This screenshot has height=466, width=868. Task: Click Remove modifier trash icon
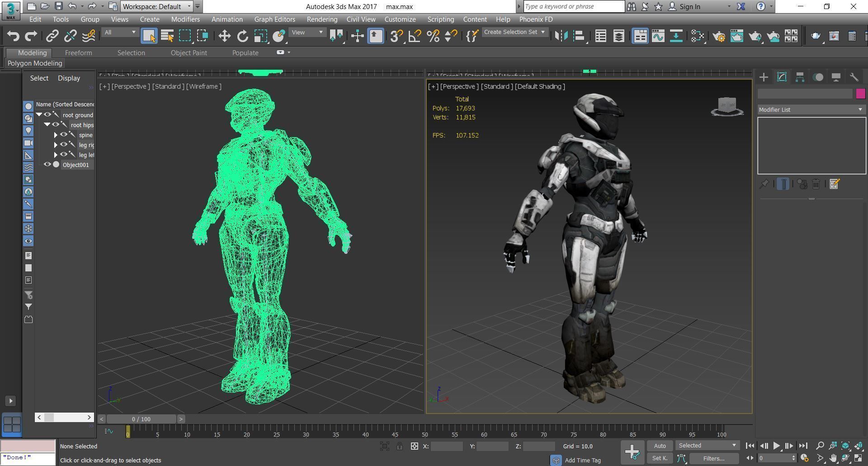pos(816,184)
